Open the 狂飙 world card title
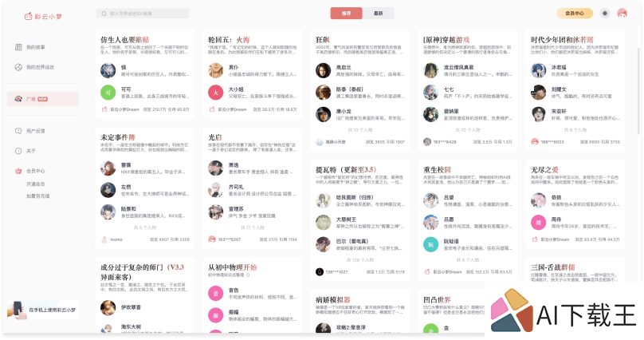Viewport: 644px width, 340px height. coord(323,40)
